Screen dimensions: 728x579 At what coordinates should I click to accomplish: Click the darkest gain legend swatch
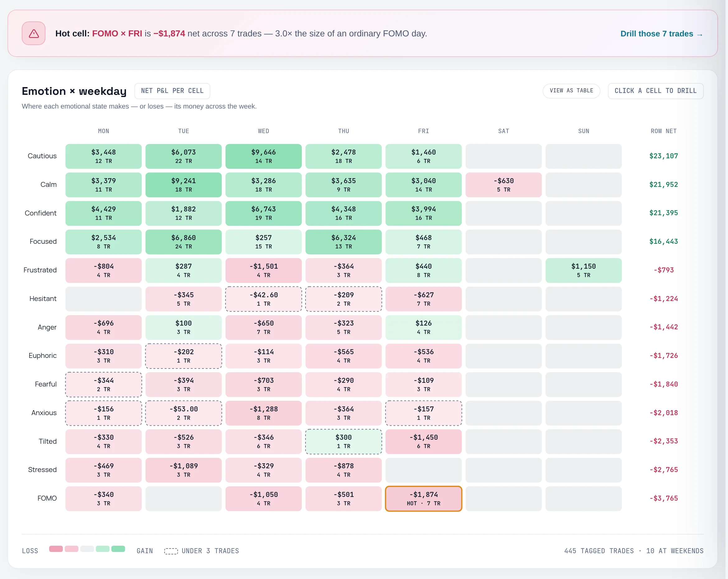click(x=118, y=549)
